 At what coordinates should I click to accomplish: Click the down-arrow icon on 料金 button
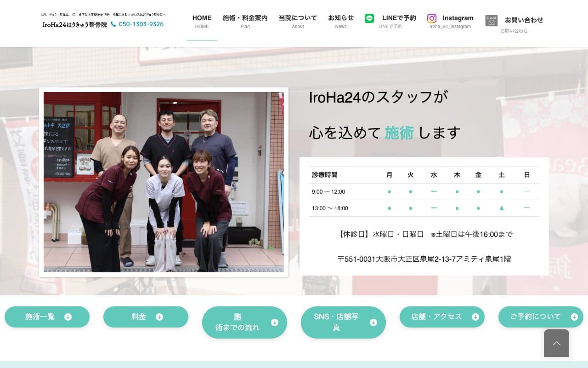[159, 316]
